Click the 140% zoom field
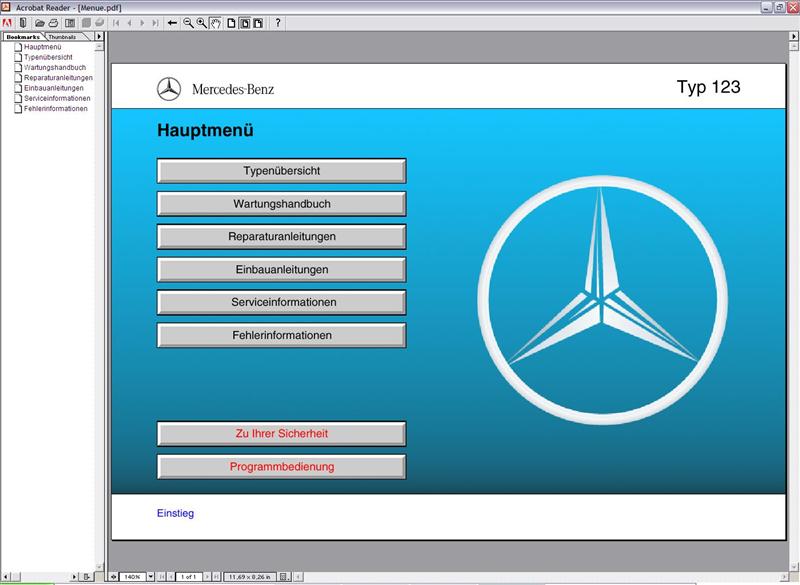The image size is (800, 585). pos(133,576)
